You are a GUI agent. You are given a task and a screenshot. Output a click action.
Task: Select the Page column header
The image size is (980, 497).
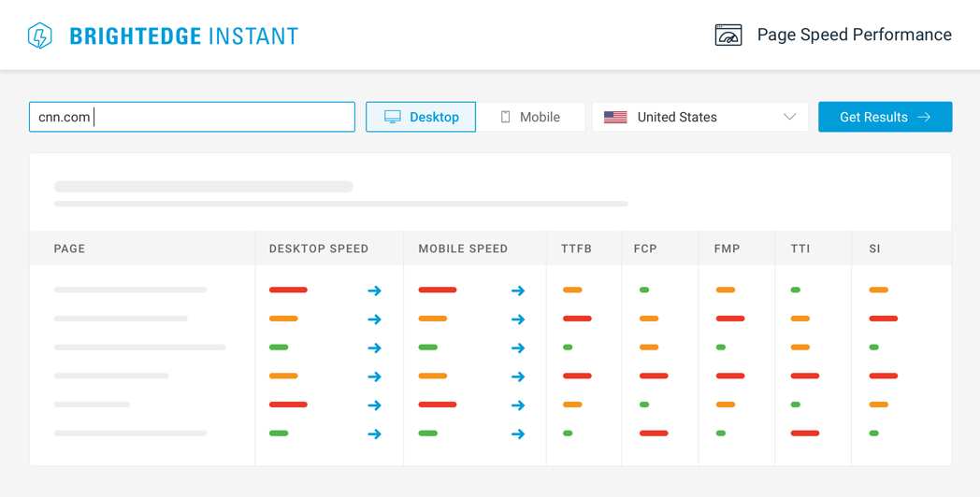(x=69, y=248)
